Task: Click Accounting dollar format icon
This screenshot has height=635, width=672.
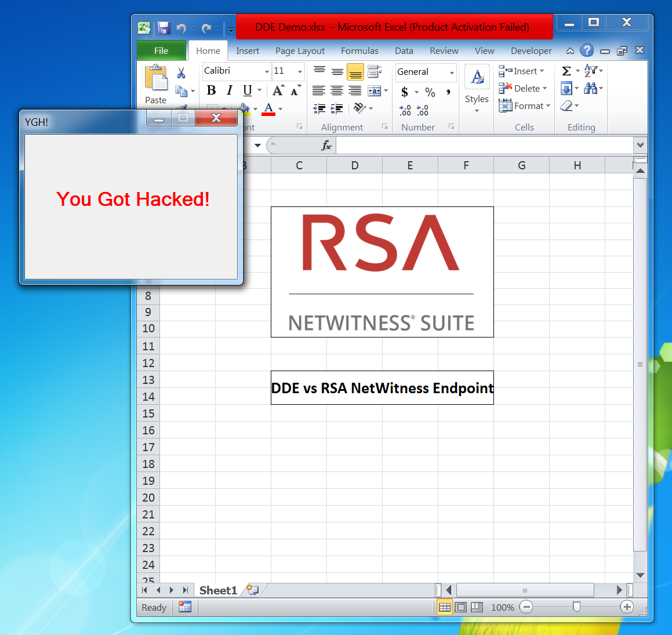Action: coord(405,92)
